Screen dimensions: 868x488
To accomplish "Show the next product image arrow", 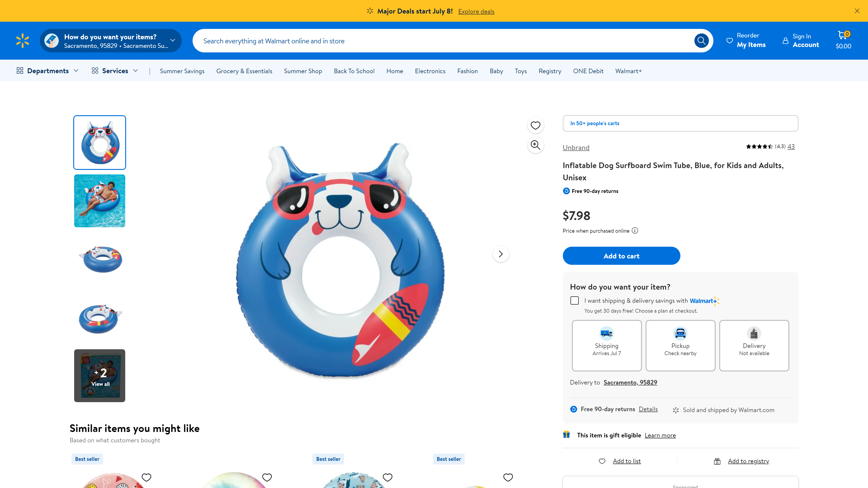I will pyautogui.click(x=500, y=254).
